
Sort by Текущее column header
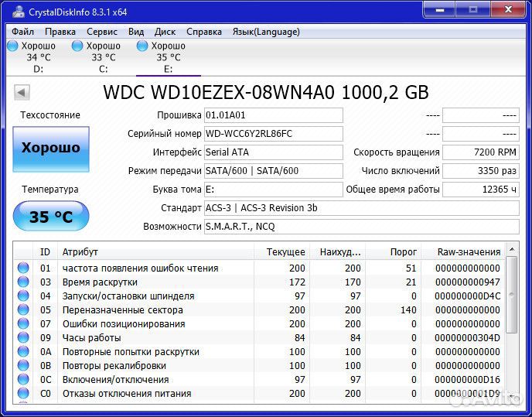pyautogui.click(x=281, y=252)
